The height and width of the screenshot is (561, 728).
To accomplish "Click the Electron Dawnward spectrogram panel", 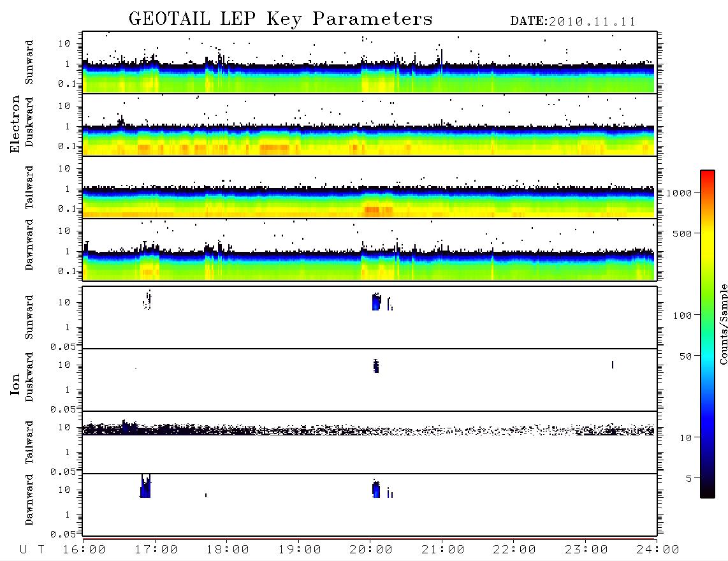I will click(370, 249).
